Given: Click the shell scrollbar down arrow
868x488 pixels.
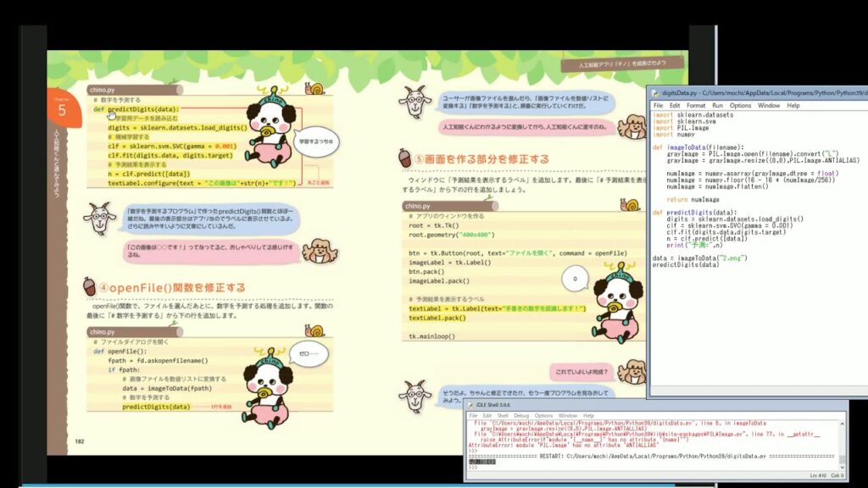Looking at the screenshot, I should 841,469.
